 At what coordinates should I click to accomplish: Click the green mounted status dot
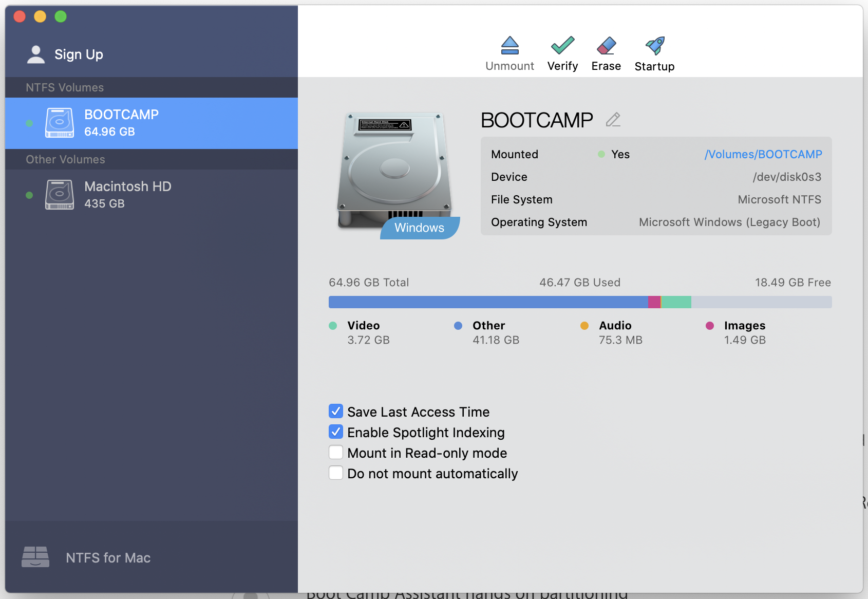pos(601,154)
